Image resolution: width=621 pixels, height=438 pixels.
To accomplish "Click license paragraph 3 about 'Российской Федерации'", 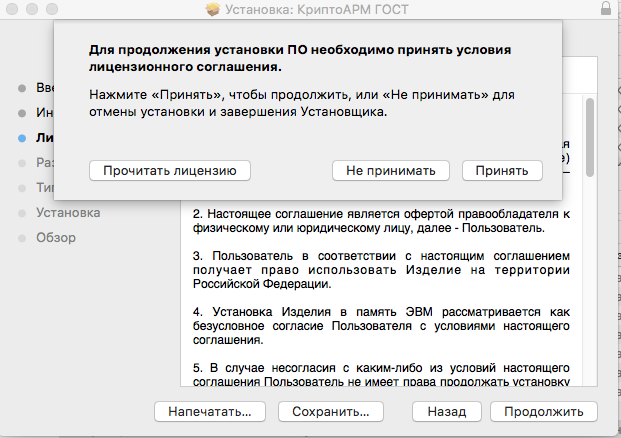I will tap(381, 270).
